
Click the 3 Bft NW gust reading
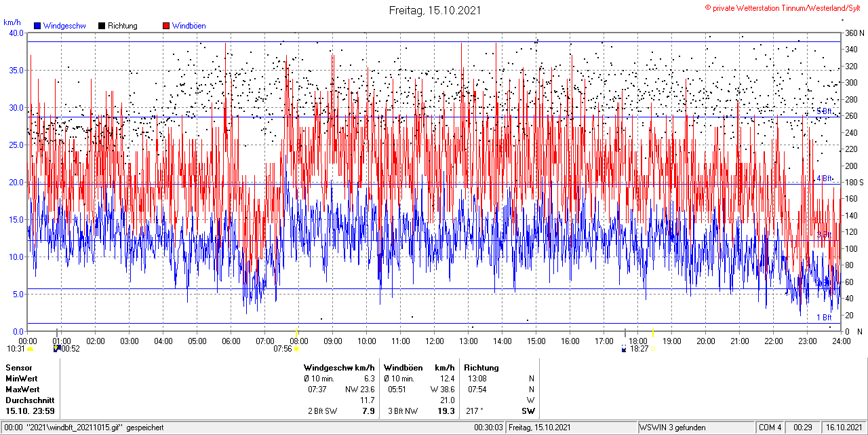click(403, 411)
